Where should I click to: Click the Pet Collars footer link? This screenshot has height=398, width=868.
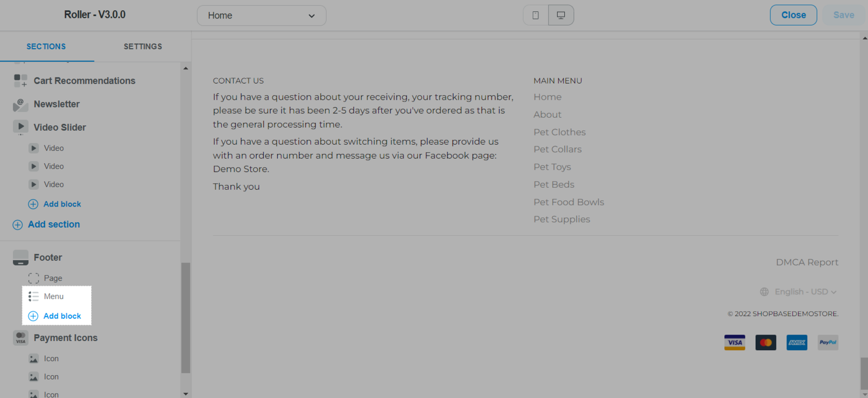[557, 149]
